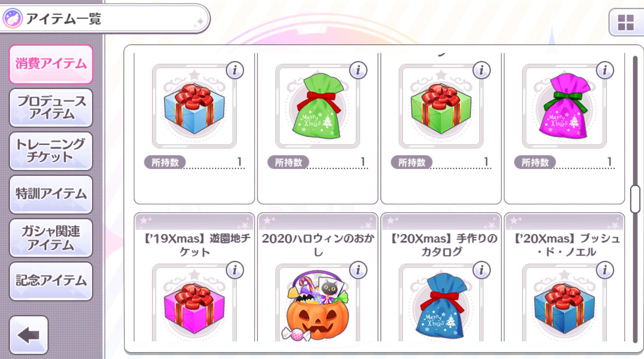The height and width of the screenshot is (359, 644).
Task: Switch to grid view with top-right icon
Action: (626, 22)
